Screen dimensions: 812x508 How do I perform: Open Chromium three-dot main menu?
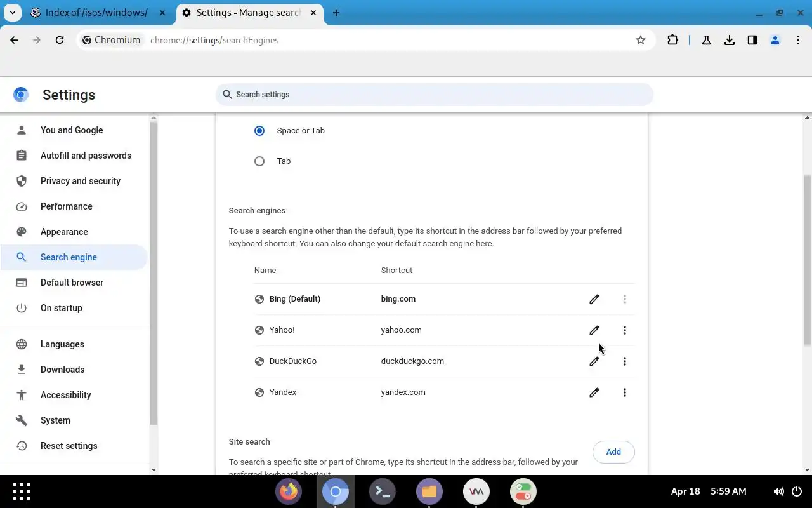pos(798,40)
